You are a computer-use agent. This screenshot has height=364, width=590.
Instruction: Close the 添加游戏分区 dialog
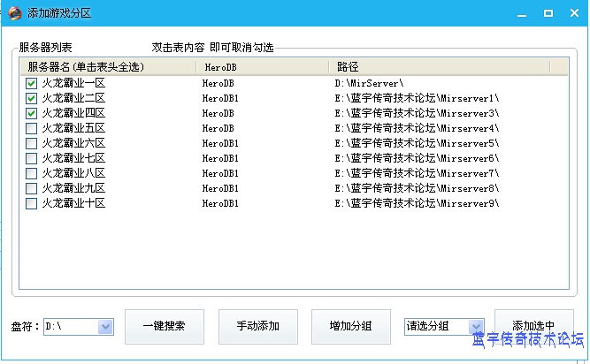pyautogui.click(x=573, y=13)
